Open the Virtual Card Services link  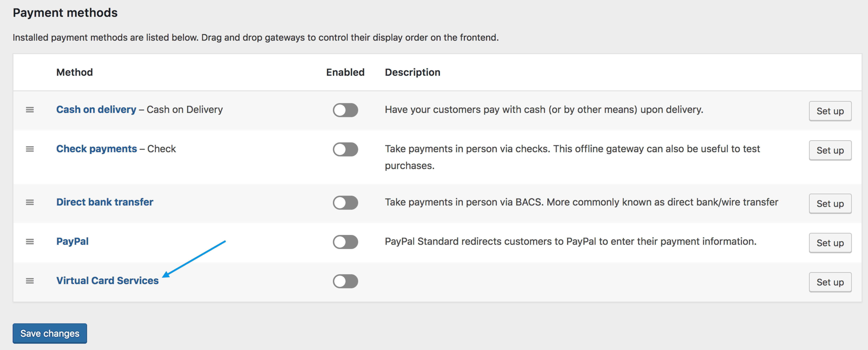tap(107, 281)
